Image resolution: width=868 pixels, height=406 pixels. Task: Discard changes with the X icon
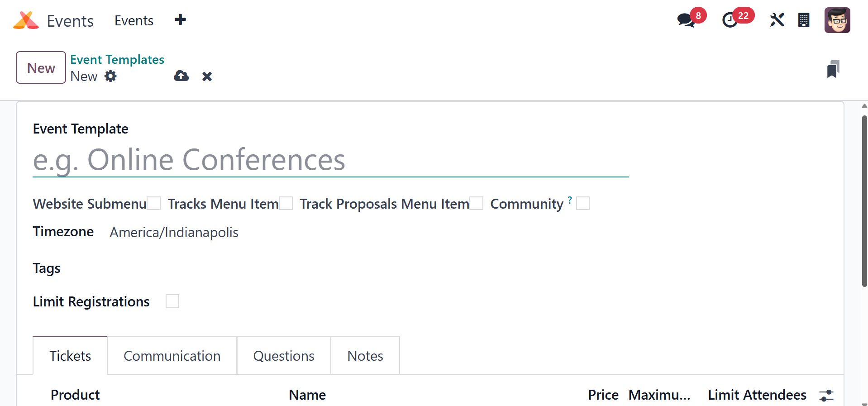(x=207, y=76)
